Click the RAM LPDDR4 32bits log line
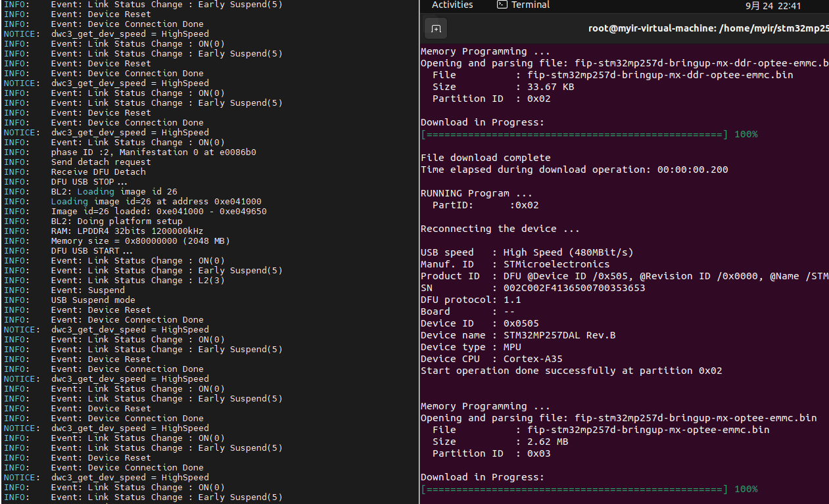This screenshot has height=504, width=829. click(127, 231)
